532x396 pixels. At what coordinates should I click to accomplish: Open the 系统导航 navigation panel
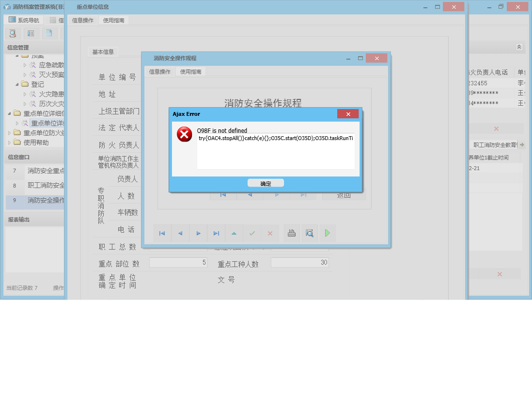coord(23,19)
